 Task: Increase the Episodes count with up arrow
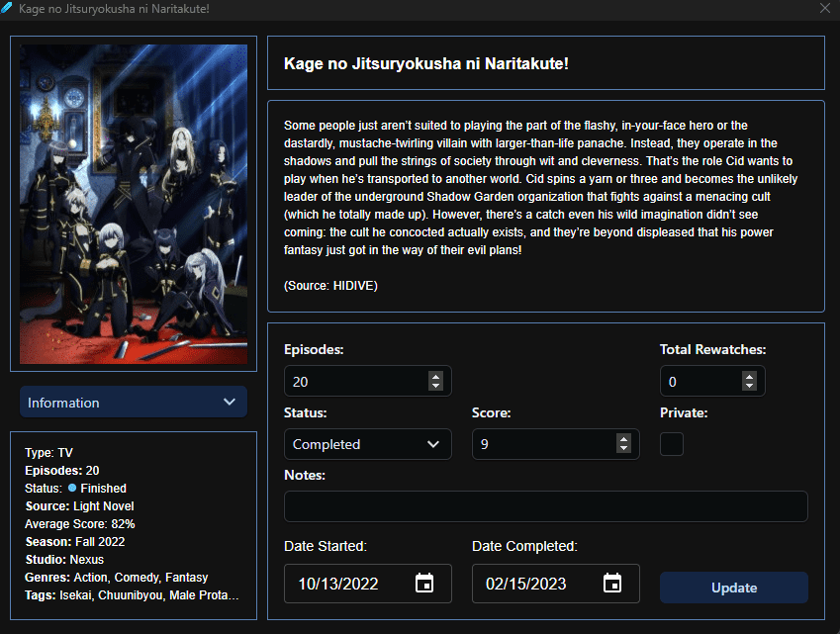click(x=435, y=377)
